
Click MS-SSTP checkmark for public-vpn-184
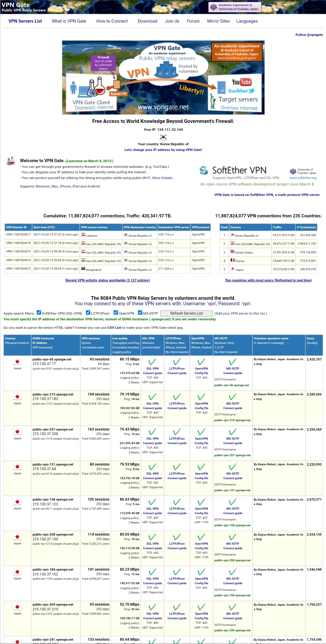[x=232, y=572]
